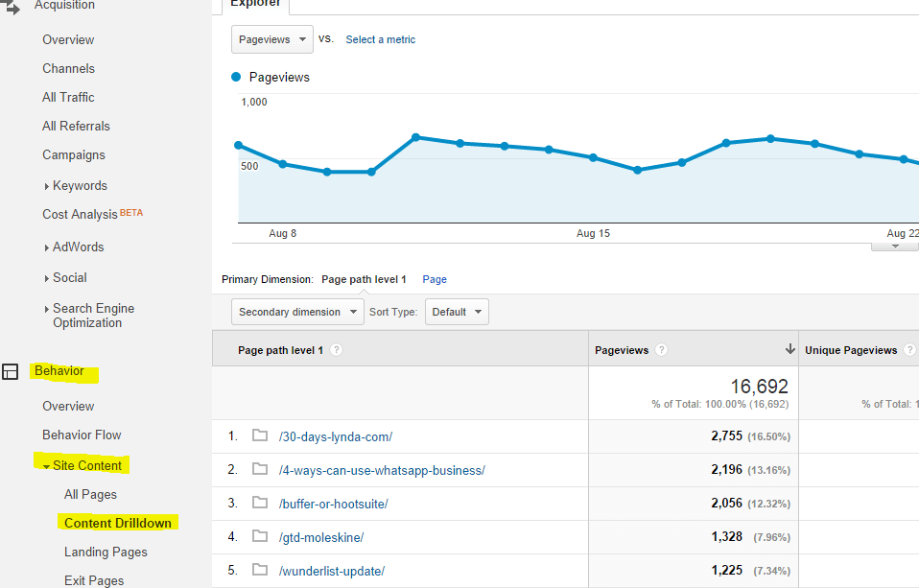Switch primary dimension to Page

click(x=435, y=279)
